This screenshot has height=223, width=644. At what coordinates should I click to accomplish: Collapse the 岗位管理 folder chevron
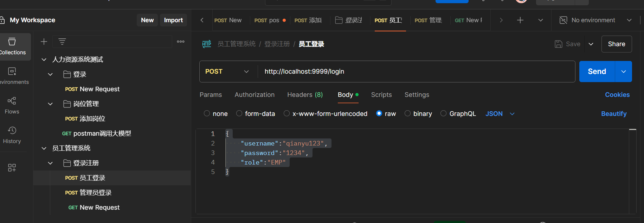click(x=50, y=104)
